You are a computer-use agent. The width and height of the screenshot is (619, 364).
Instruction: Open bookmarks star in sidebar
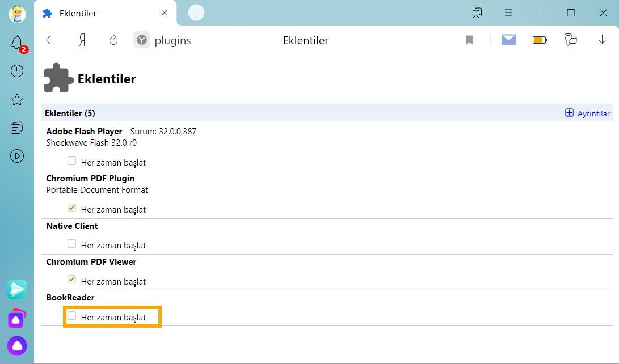tap(17, 99)
